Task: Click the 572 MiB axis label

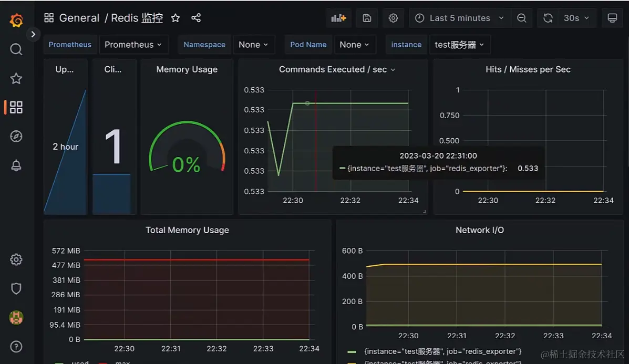Action: [66, 251]
